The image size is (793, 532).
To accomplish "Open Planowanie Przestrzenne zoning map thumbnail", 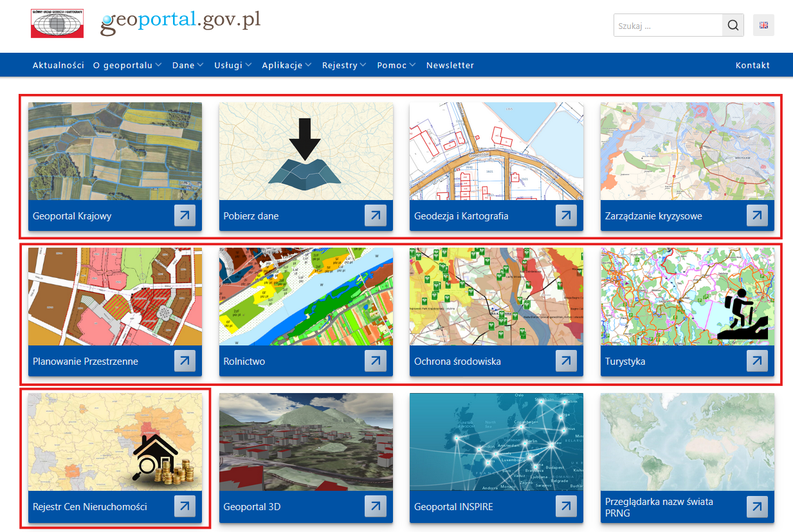I will click(x=115, y=297).
